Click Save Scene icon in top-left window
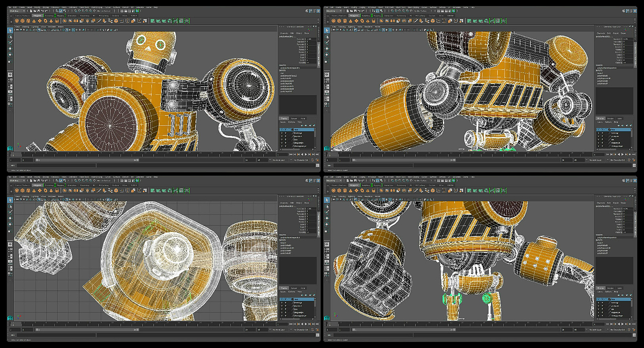The width and height of the screenshot is (644, 348). [38, 11]
